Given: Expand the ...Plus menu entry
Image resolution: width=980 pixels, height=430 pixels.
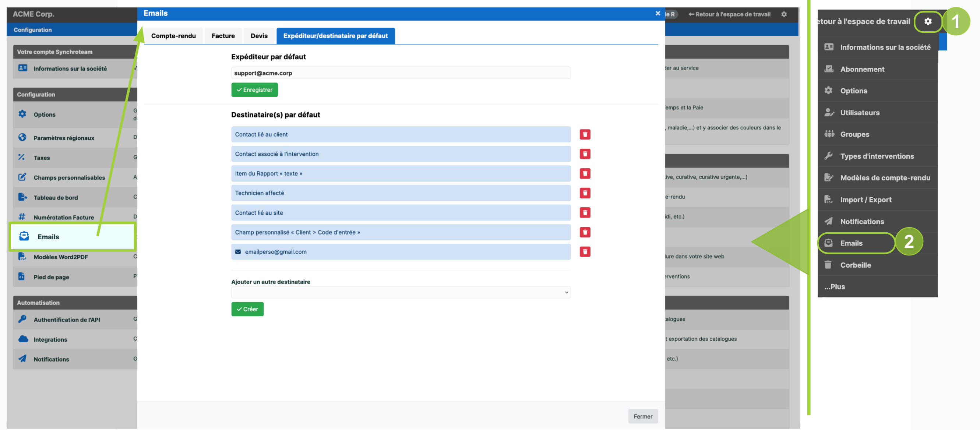Looking at the screenshot, I should coord(877,286).
